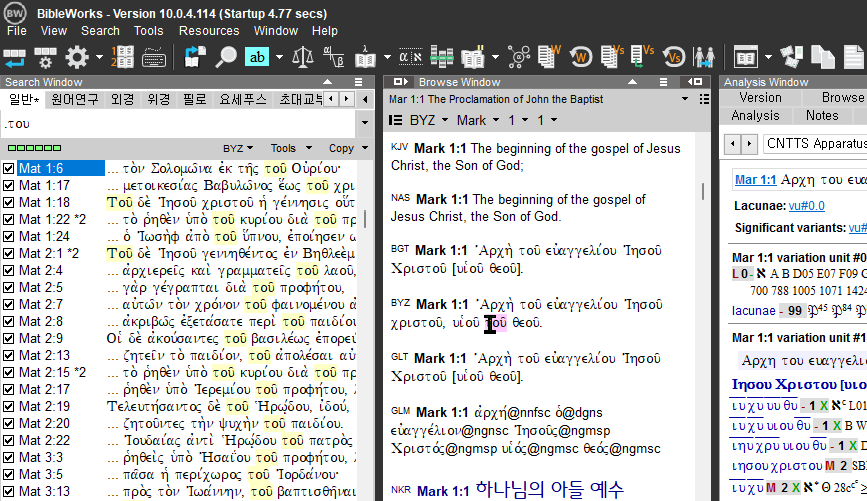Open the BYZ version dropdown in Search Window
Image resolution: width=867 pixels, height=501 pixels.
(x=238, y=148)
